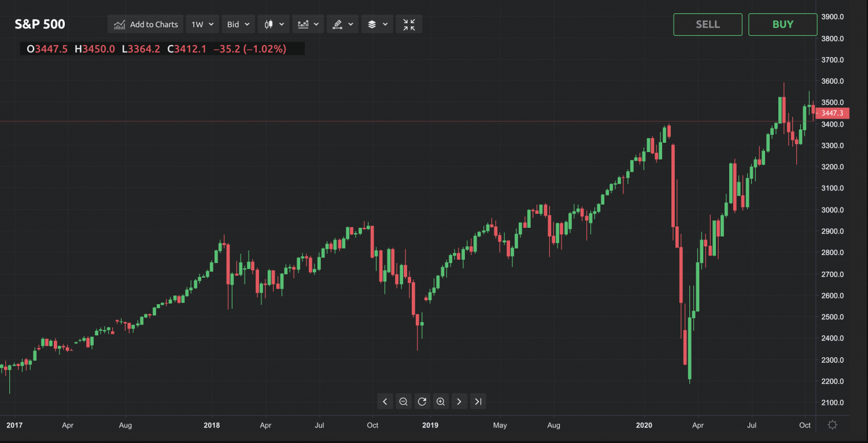This screenshot has height=443, width=868.
Task: Open the indicators dropdown
Action: coord(308,24)
